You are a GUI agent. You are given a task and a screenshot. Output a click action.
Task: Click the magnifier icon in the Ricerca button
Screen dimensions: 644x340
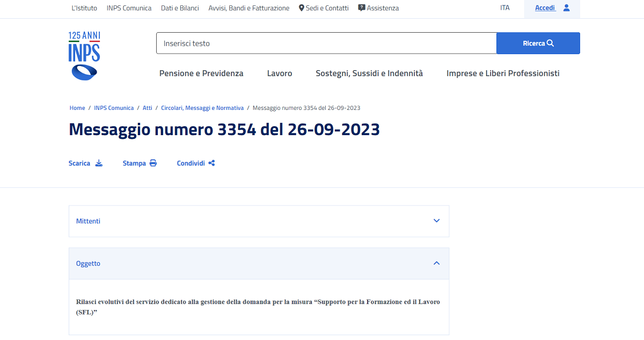[x=550, y=43]
